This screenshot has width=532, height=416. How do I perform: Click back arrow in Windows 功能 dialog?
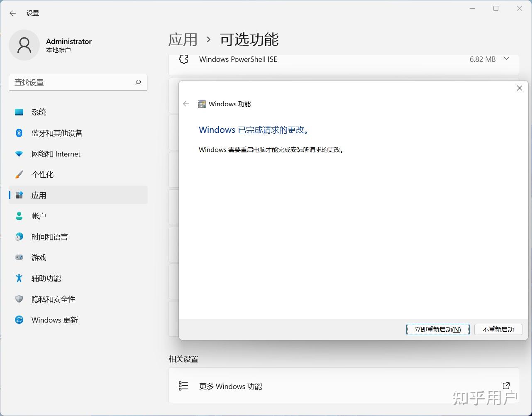coord(186,104)
